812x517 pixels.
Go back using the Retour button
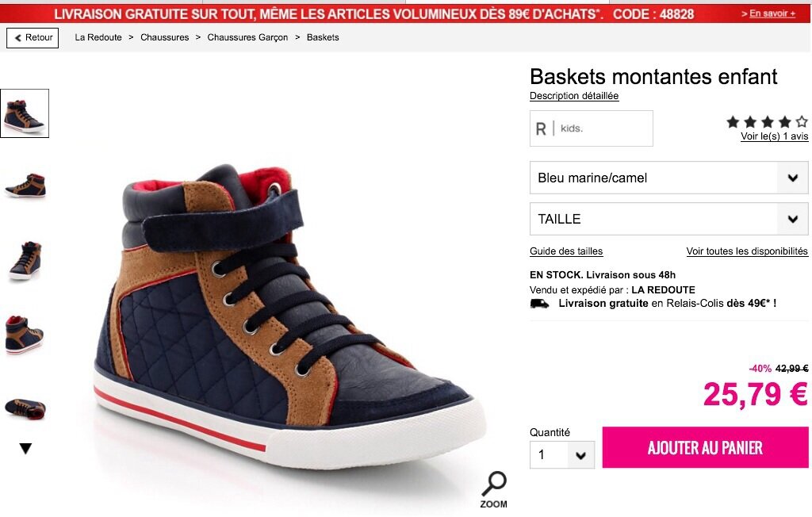click(x=33, y=38)
